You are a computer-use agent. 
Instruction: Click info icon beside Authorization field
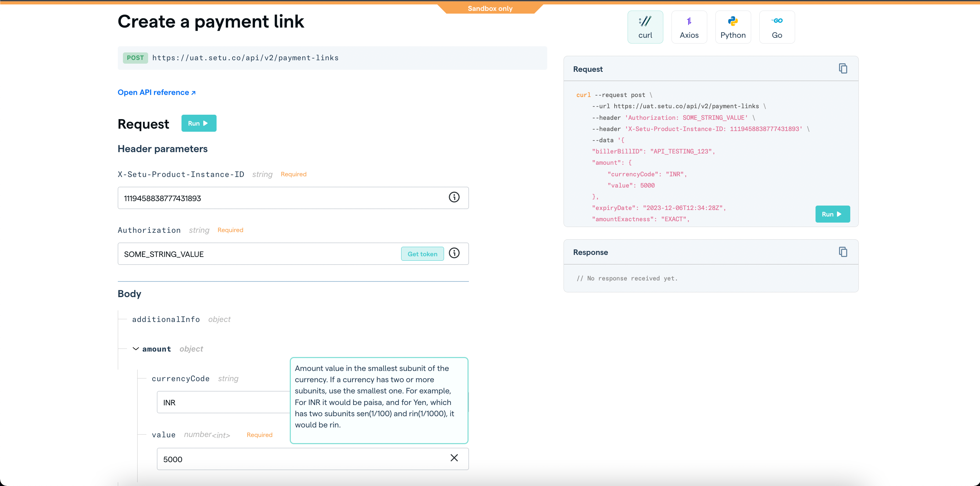(454, 253)
